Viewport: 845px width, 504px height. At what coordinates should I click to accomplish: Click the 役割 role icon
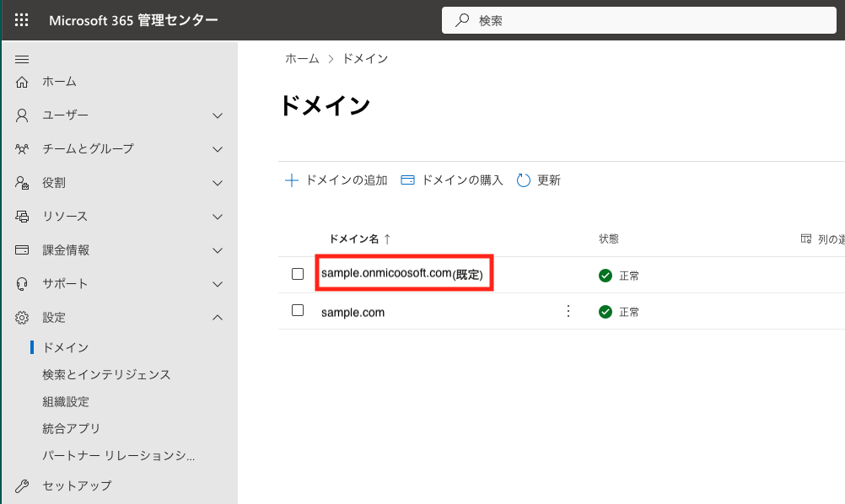(x=22, y=183)
